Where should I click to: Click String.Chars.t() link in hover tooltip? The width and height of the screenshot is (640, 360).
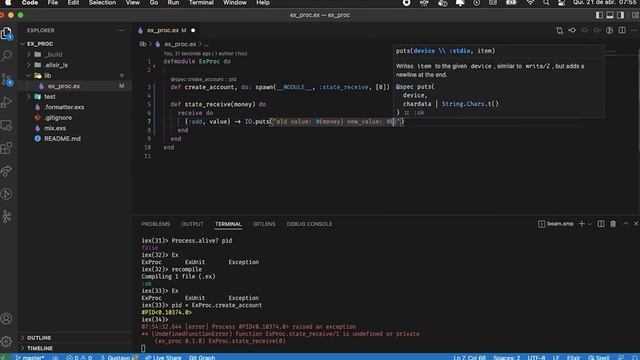point(470,104)
